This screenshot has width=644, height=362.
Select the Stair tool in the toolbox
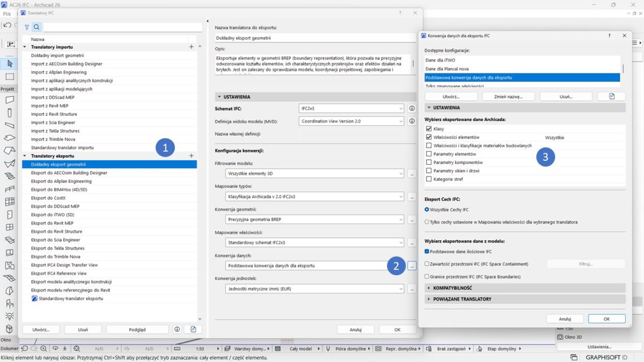click(x=10, y=176)
